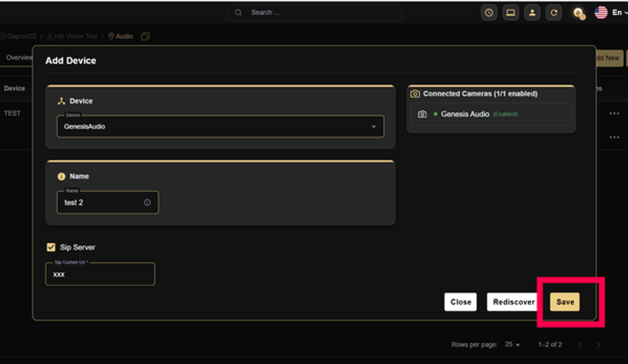This screenshot has height=364, width=628.
Task: Select the Genesis Audio camera row
Action: [x=491, y=115]
